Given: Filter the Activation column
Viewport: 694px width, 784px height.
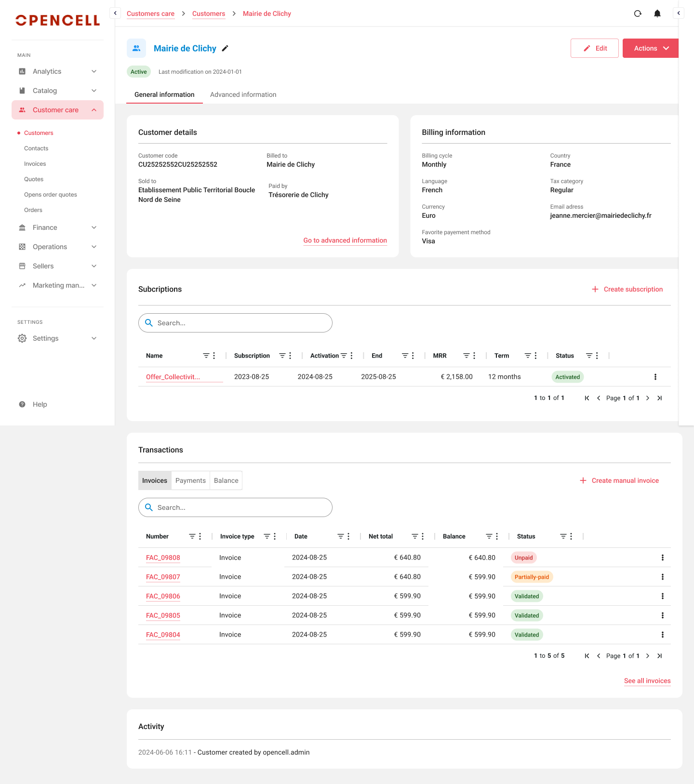Looking at the screenshot, I should click(344, 356).
